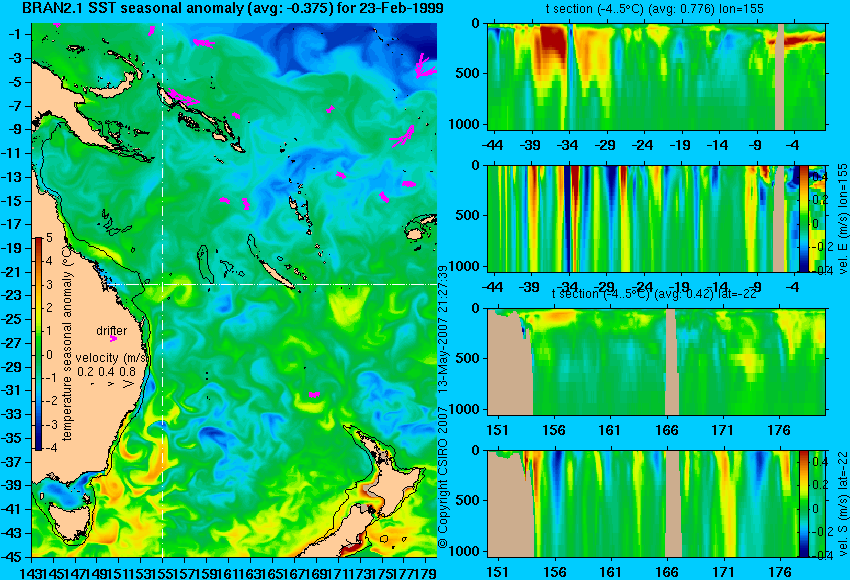
Task: Click the map latitude label "-23"
Action: tap(12, 295)
